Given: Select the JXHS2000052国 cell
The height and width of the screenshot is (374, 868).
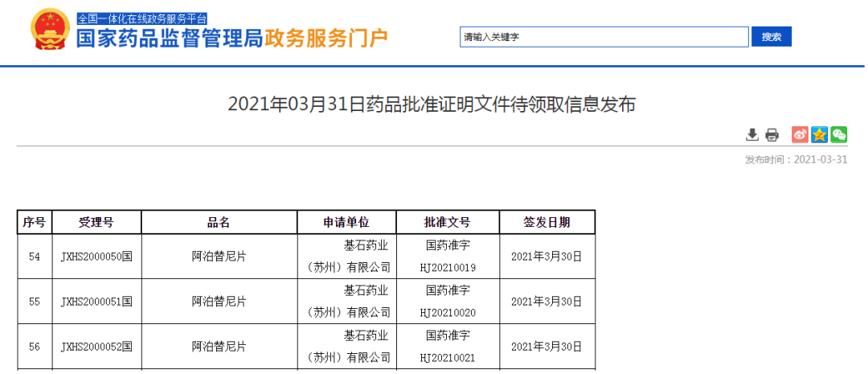Looking at the screenshot, I should 96,347.
